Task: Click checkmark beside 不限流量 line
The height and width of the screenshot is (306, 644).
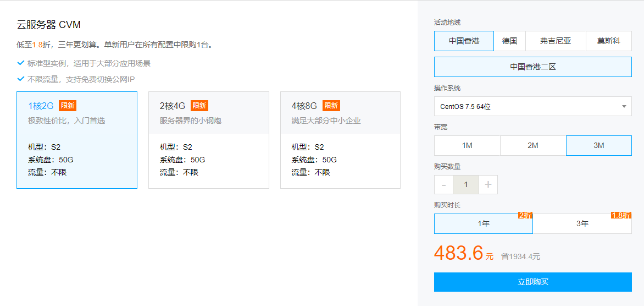Action: click(x=21, y=79)
